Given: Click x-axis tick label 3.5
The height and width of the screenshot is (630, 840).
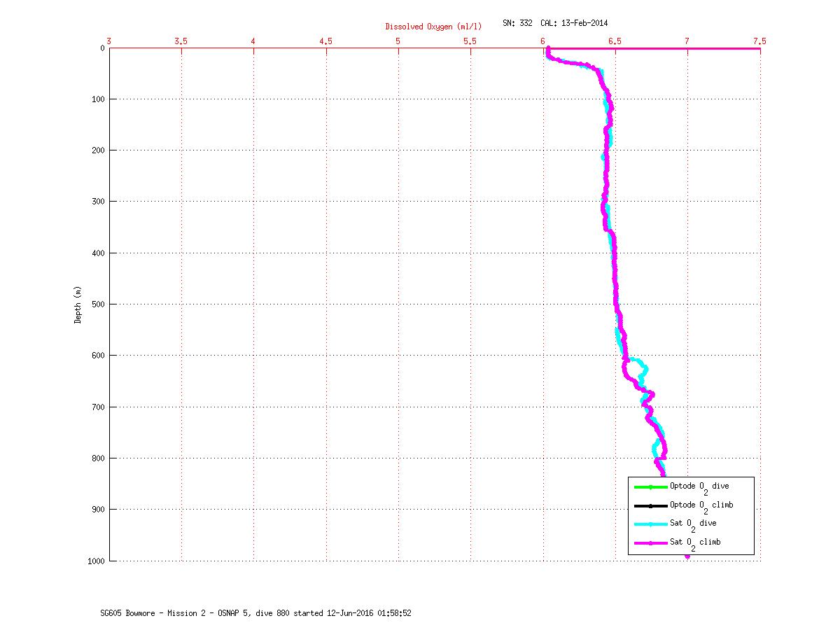Looking at the screenshot, I should [181, 41].
